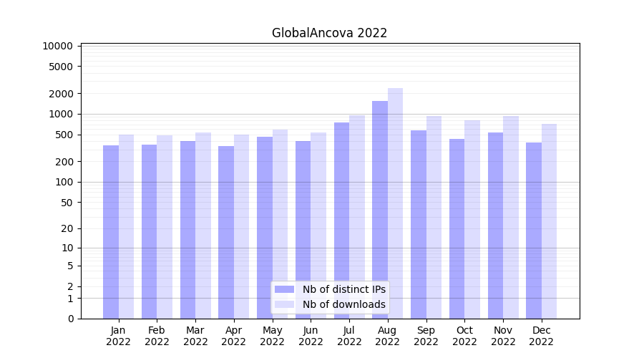This screenshot has height=358, width=644.
Task: Select the January 2022 distinct IPs bar
Action: [x=111, y=232]
